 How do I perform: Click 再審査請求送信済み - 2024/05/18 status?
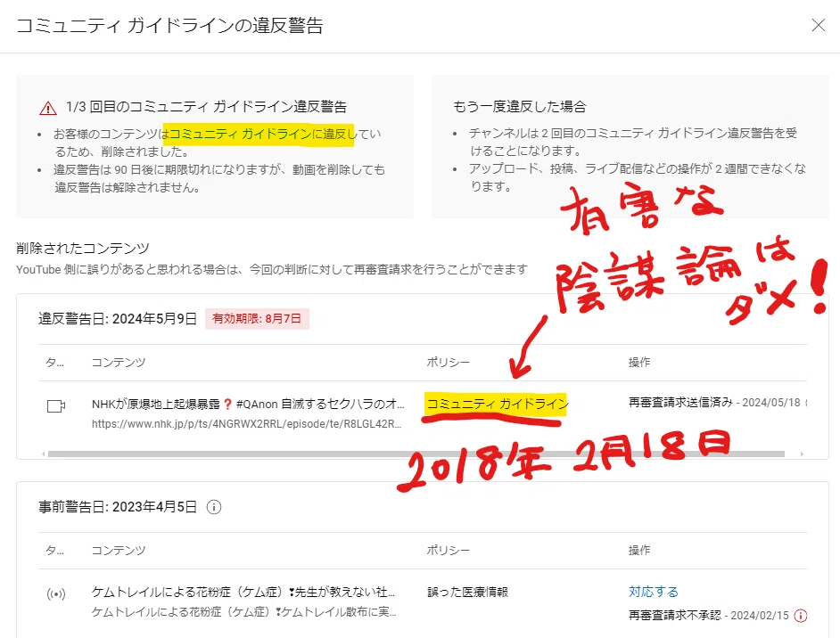pyautogui.click(x=714, y=403)
